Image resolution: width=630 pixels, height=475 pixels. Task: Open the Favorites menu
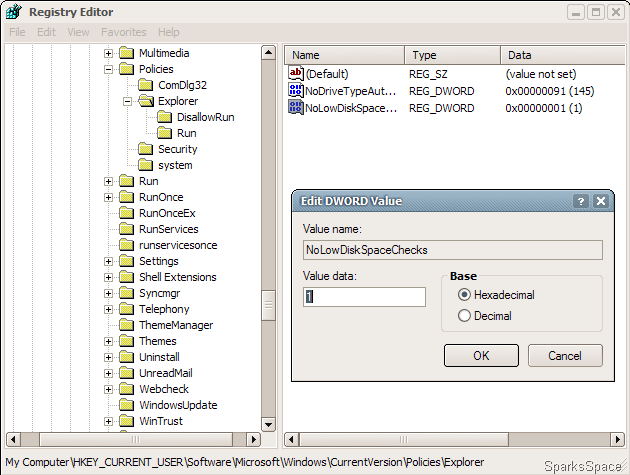coord(124,32)
